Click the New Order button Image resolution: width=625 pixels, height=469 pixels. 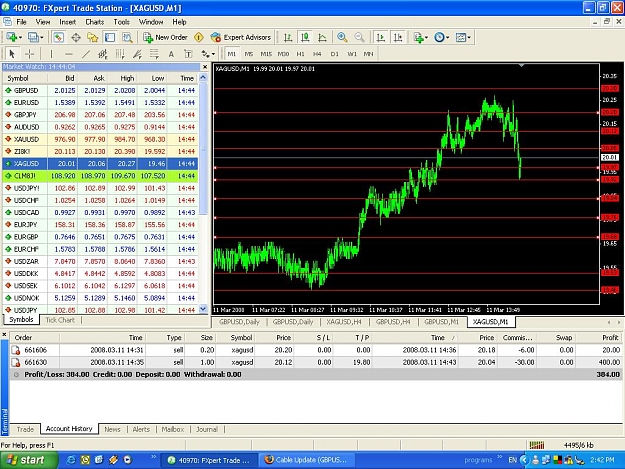pos(165,37)
